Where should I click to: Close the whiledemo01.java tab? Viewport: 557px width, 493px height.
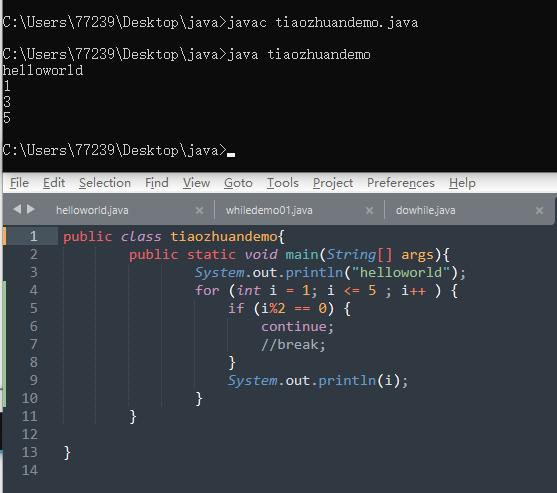tap(369, 211)
